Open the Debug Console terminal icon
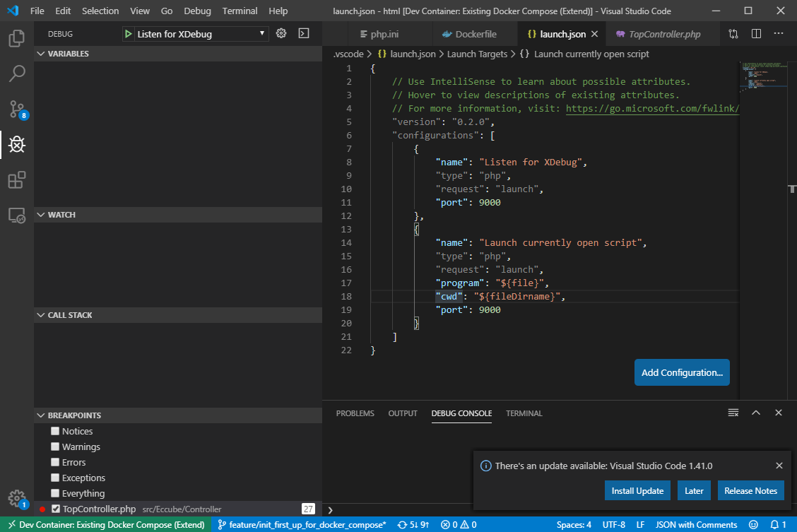 (x=303, y=33)
